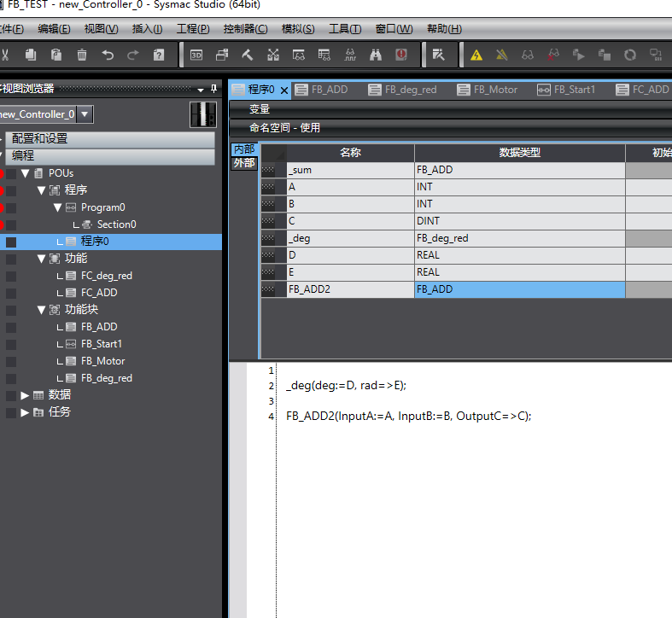Click the _deg variable name cell

[350, 238]
